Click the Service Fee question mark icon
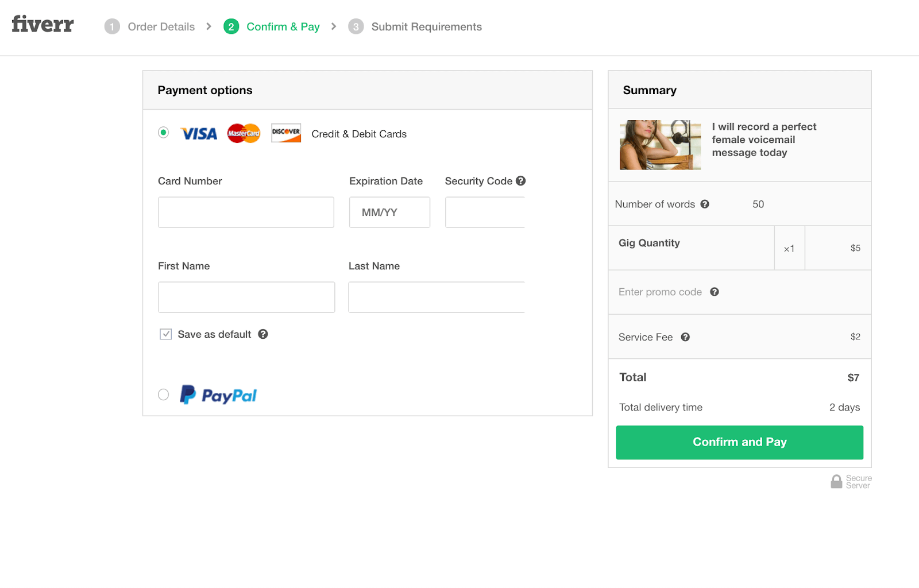 (x=685, y=337)
